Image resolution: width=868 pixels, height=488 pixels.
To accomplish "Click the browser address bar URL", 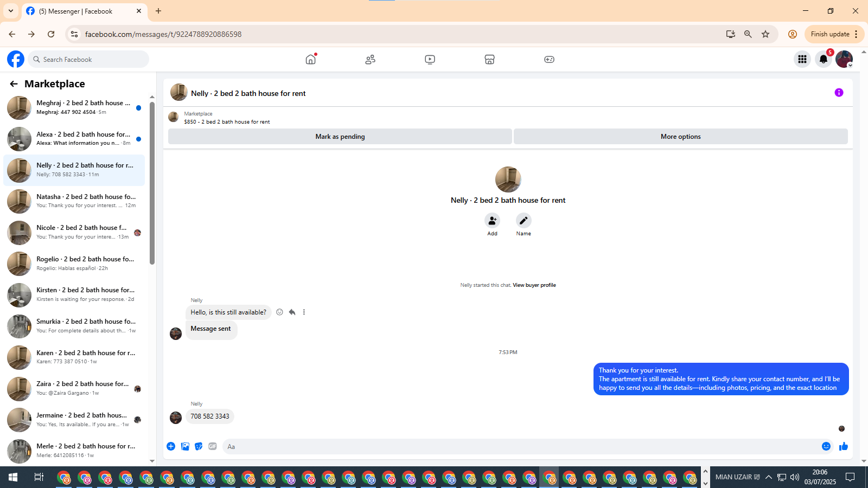I will (x=163, y=34).
